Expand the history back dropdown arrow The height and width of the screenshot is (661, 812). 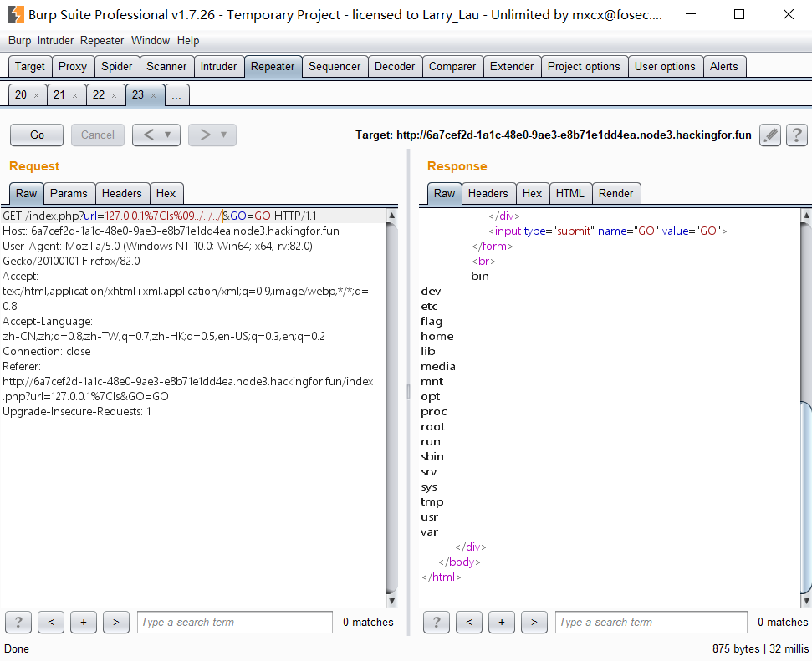click(x=167, y=135)
